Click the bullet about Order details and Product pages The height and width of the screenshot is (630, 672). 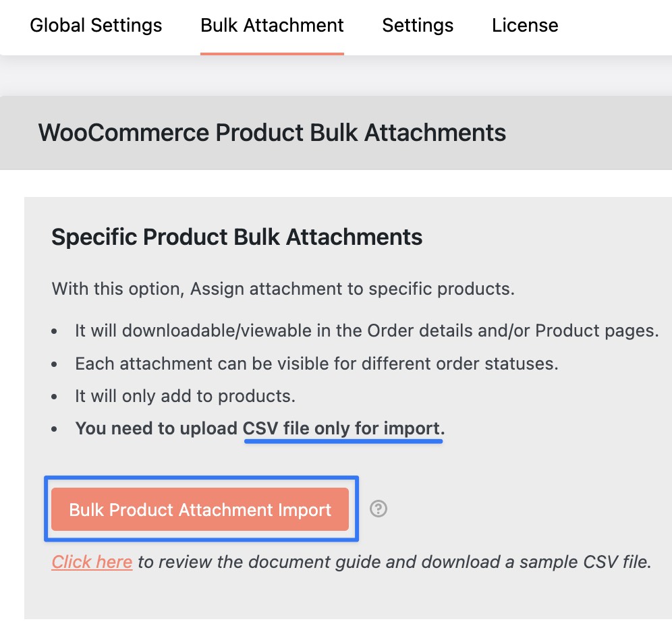(x=367, y=331)
